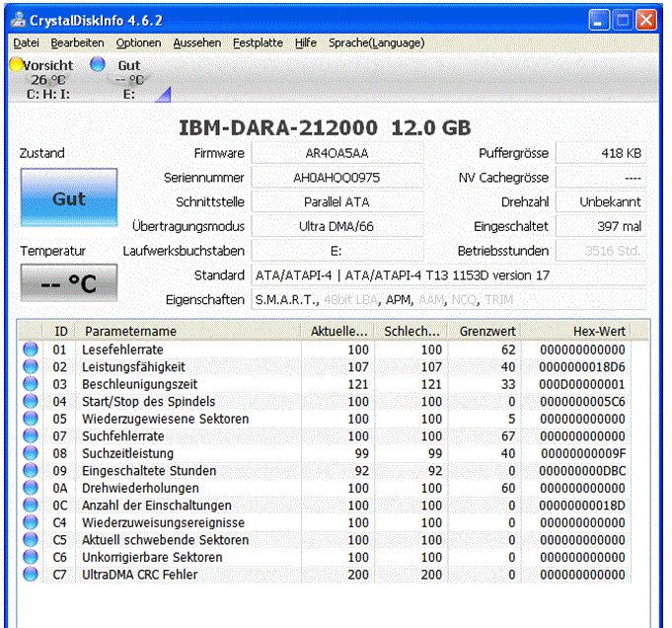Open the Sprache(Language) menu
Image resolution: width=672 pixels, height=628 pixels.
[x=376, y=43]
